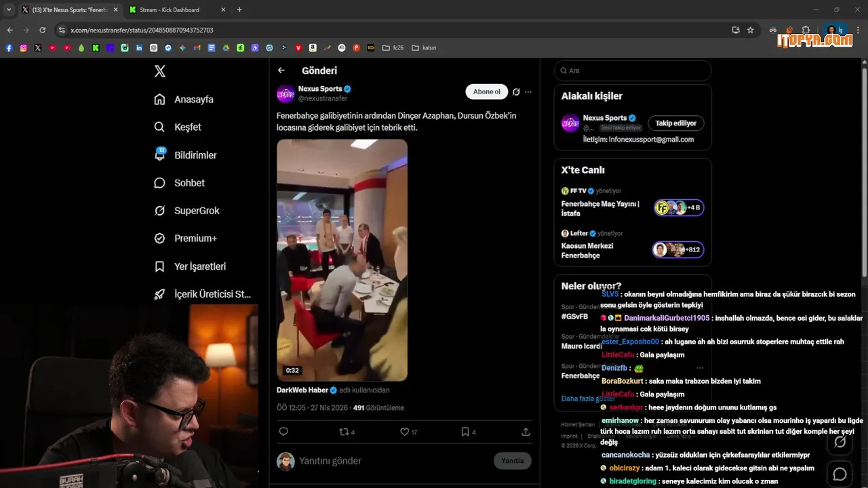Screen dimensions: 868x488
Task: Click the reply comment icon
Action: (x=283, y=432)
